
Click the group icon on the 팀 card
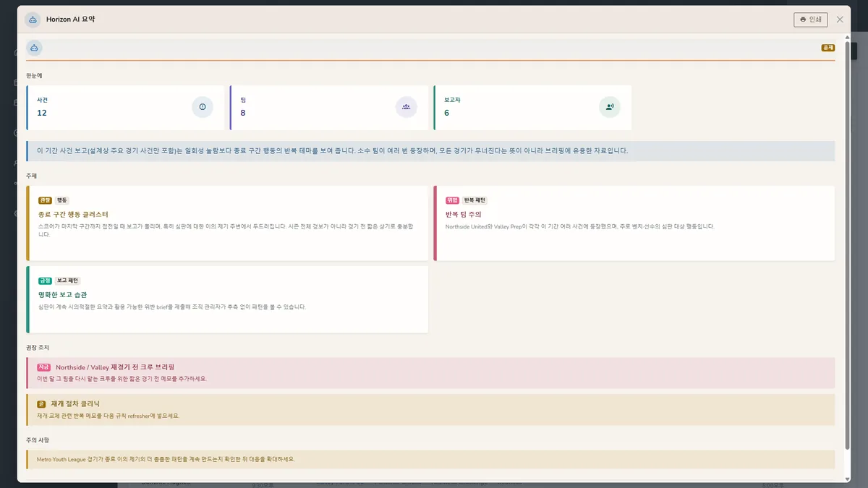coord(407,107)
